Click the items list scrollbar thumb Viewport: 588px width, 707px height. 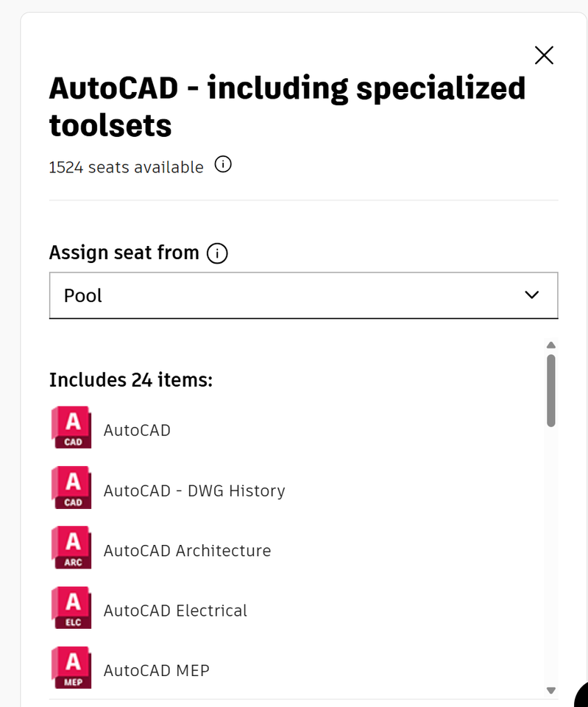(x=550, y=390)
